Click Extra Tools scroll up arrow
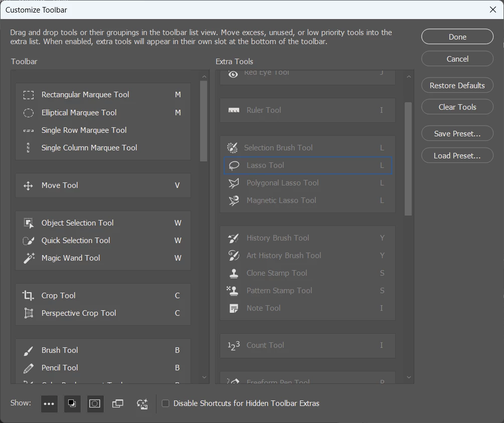This screenshot has width=504, height=423. click(409, 77)
